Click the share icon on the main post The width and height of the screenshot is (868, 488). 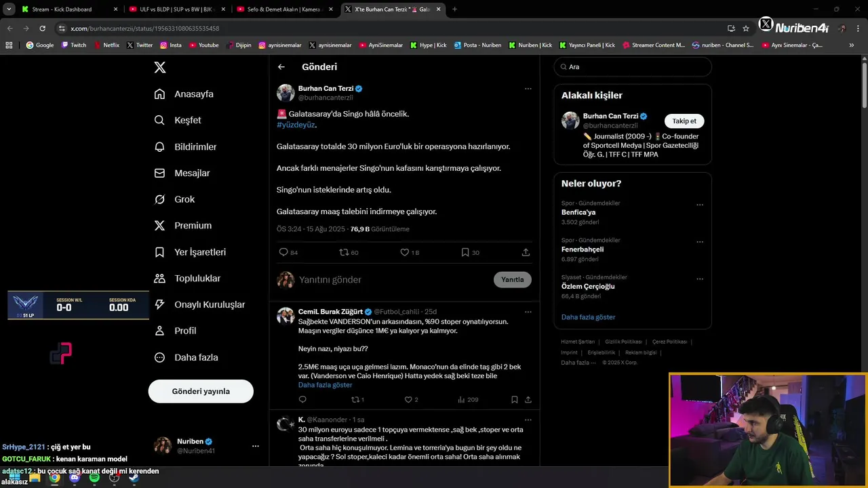coord(526,252)
